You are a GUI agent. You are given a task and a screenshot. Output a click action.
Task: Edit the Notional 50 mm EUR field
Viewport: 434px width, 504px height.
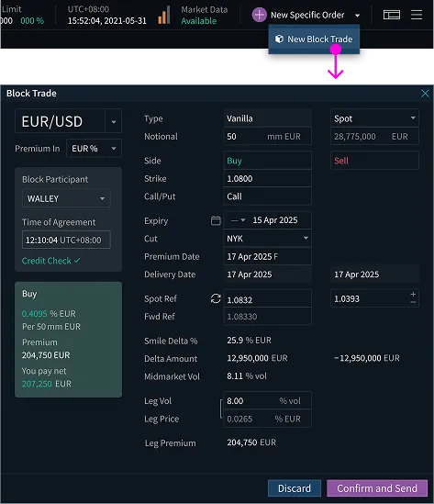pos(267,136)
